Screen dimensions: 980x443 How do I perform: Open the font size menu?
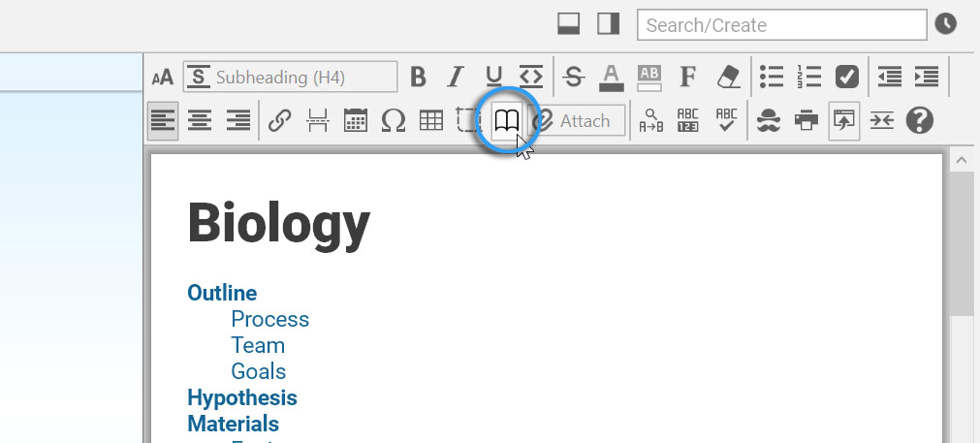[163, 78]
